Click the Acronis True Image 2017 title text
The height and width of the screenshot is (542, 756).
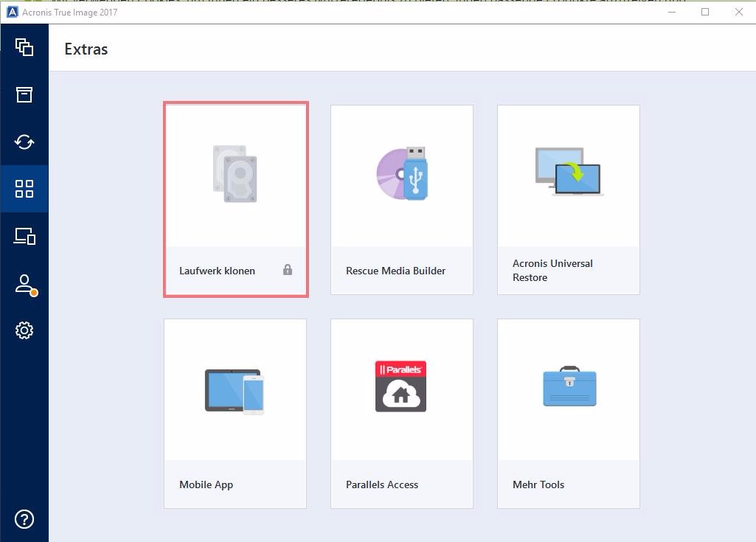(70, 13)
